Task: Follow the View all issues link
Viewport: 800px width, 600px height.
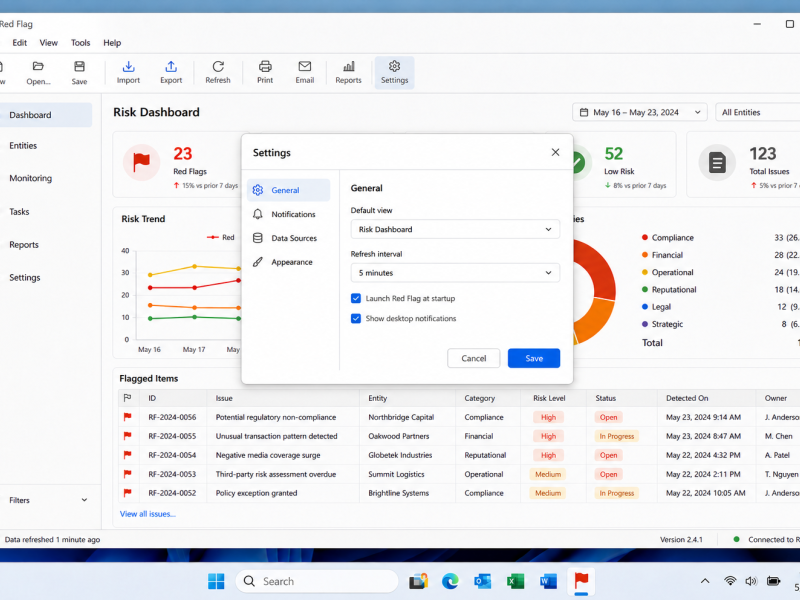Action: pyautogui.click(x=147, y=514)
